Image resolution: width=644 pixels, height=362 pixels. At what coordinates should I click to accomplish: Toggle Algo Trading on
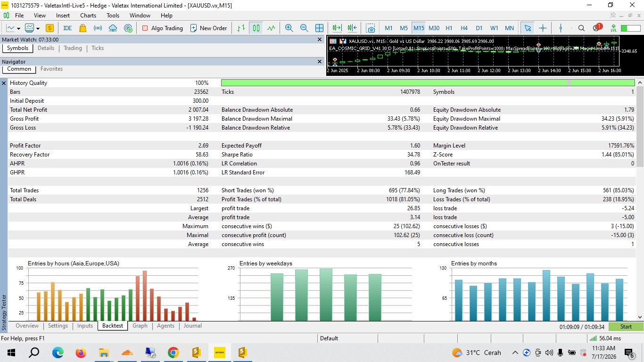pos(162,28)
